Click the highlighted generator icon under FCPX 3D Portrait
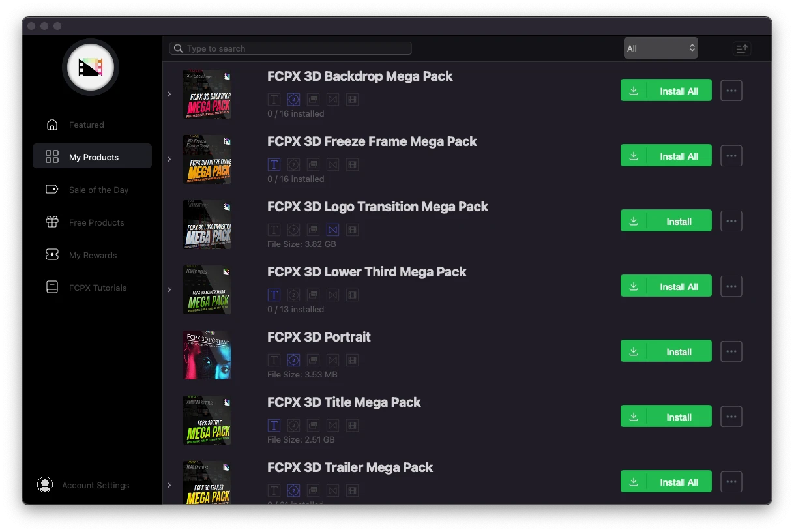Image resolution: width=794 pixels, height=532 pixels. coord(293,360)
